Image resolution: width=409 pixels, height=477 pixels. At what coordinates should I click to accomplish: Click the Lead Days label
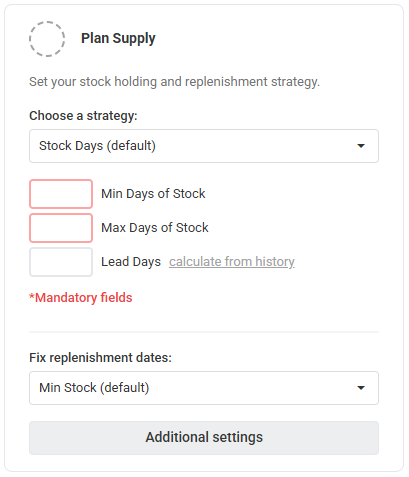click(x=131, y=262)
